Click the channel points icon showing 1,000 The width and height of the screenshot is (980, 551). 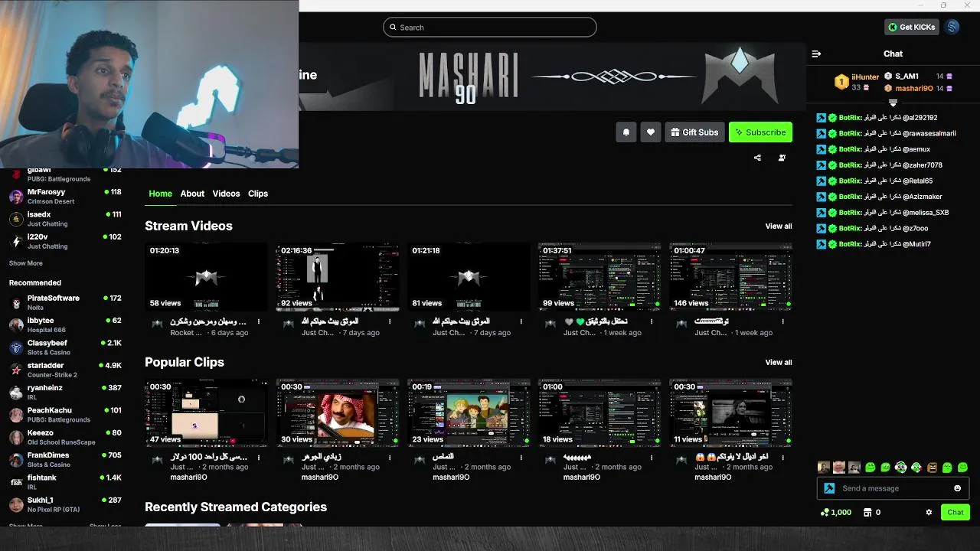pos(824,513)
